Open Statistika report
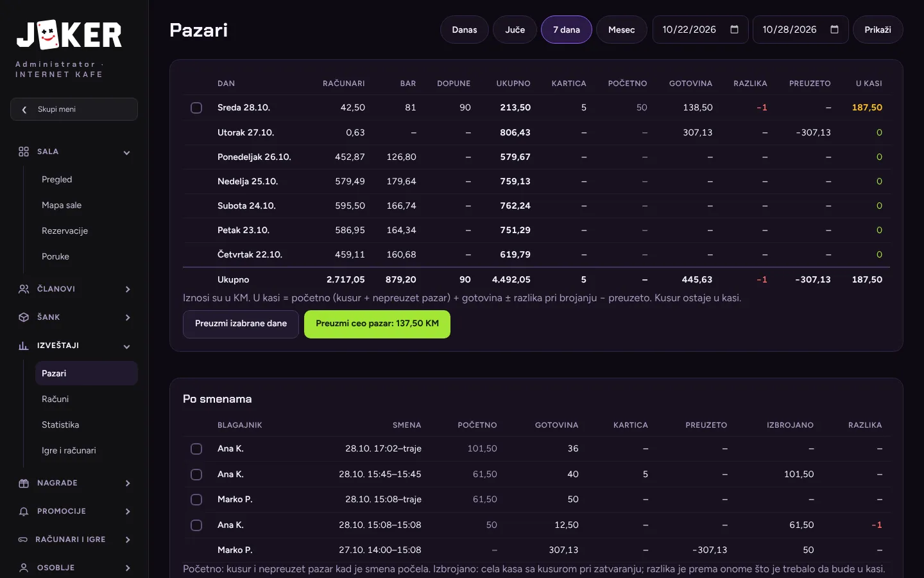This screenshot has height=578, width=924. (x=86, y=425)
